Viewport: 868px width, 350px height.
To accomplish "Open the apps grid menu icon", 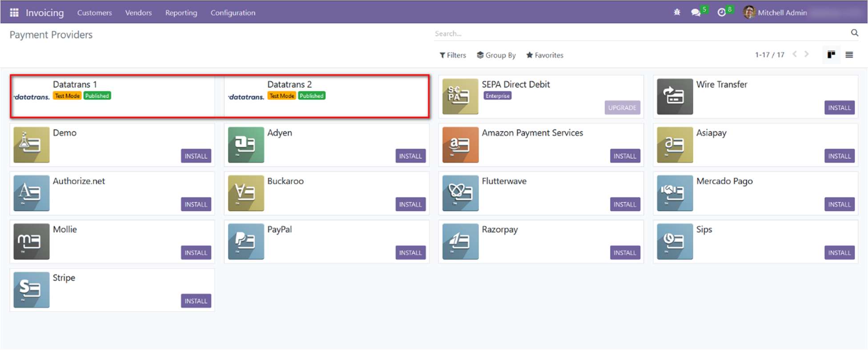I will 14,12.
